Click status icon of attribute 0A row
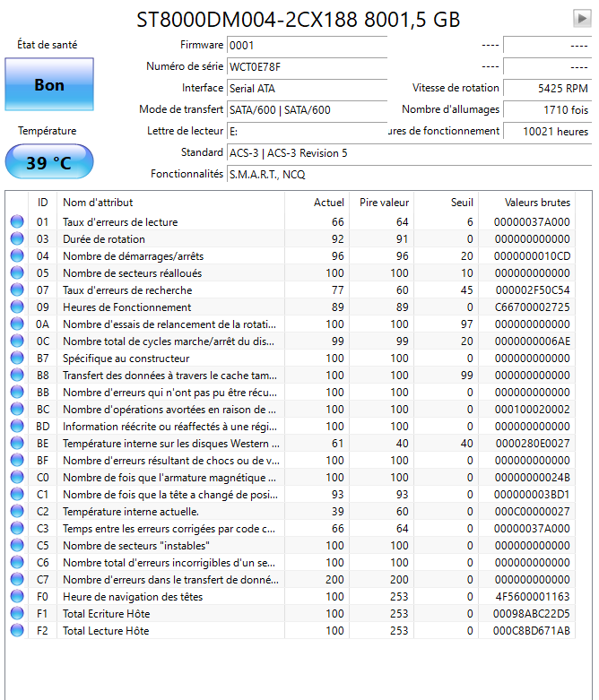The width and height of the screenshot is (599, 700). tap(17, 324)
